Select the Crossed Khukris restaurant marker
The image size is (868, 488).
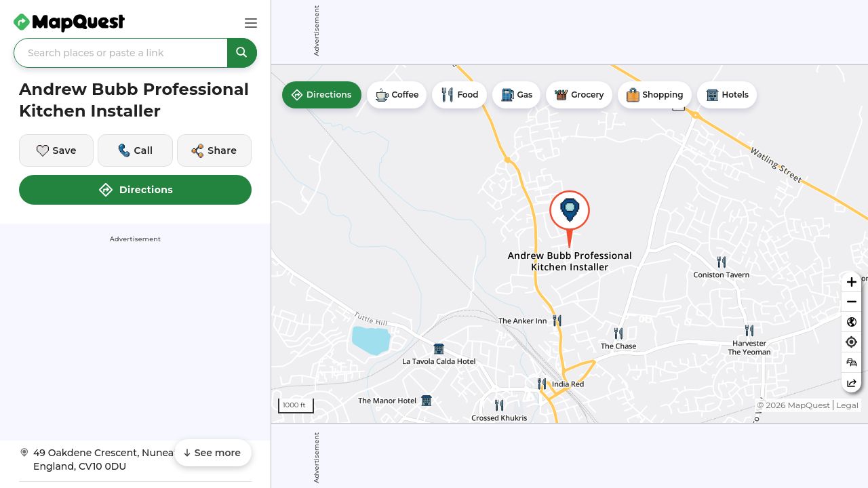(x=499, y=405)
